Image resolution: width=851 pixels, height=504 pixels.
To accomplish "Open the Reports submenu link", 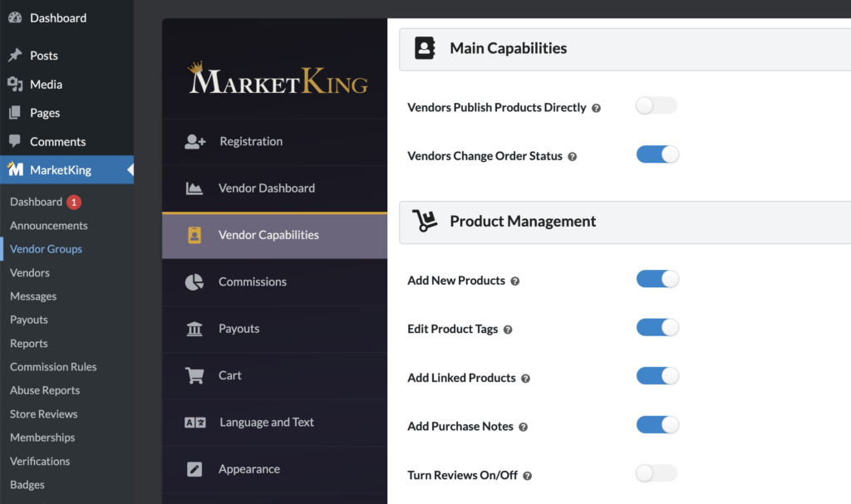I will [29, 344].
